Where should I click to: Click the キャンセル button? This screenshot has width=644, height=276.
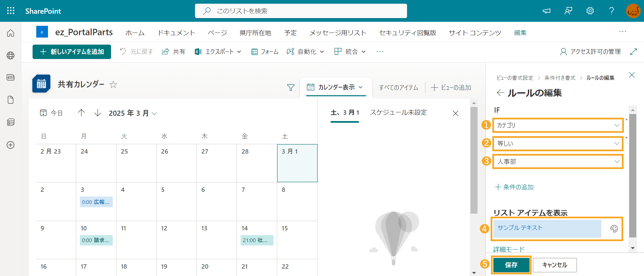click(555, 265)
